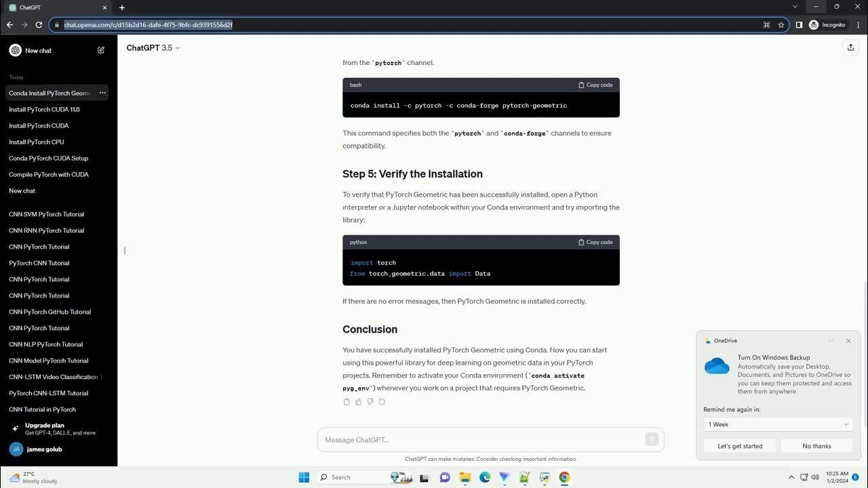Toggle the sidebar collapse handle

(125, 251)
